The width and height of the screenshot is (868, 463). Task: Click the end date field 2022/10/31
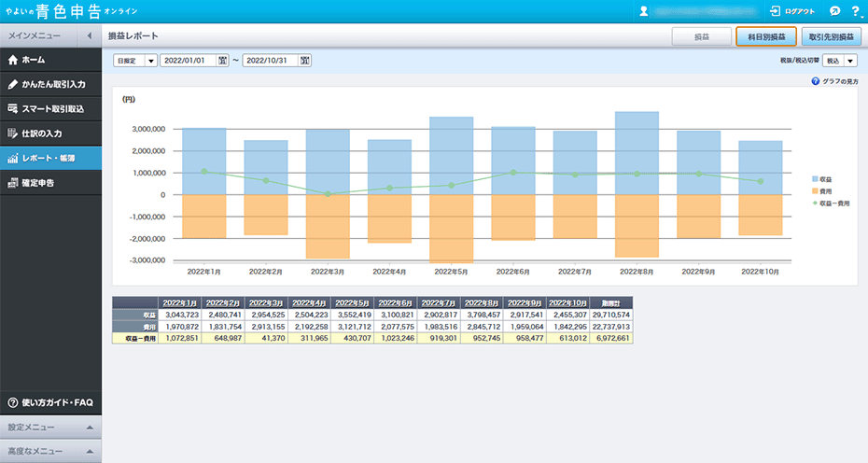pyautogui.click(x=271, y=61)
